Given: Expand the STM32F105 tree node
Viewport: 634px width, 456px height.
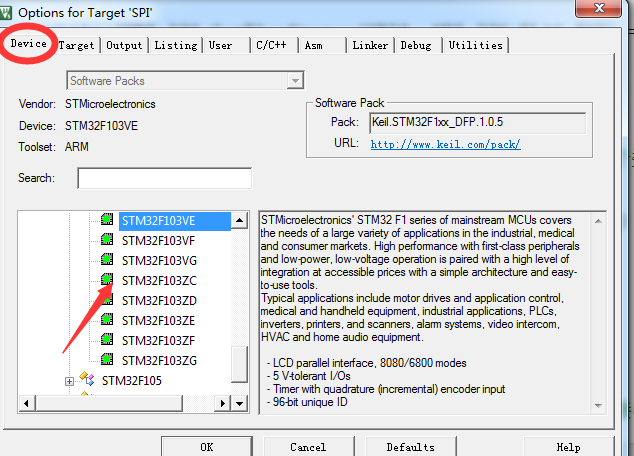Looking at the screenshot, I should pyautogui.click(x=69, y=381).
